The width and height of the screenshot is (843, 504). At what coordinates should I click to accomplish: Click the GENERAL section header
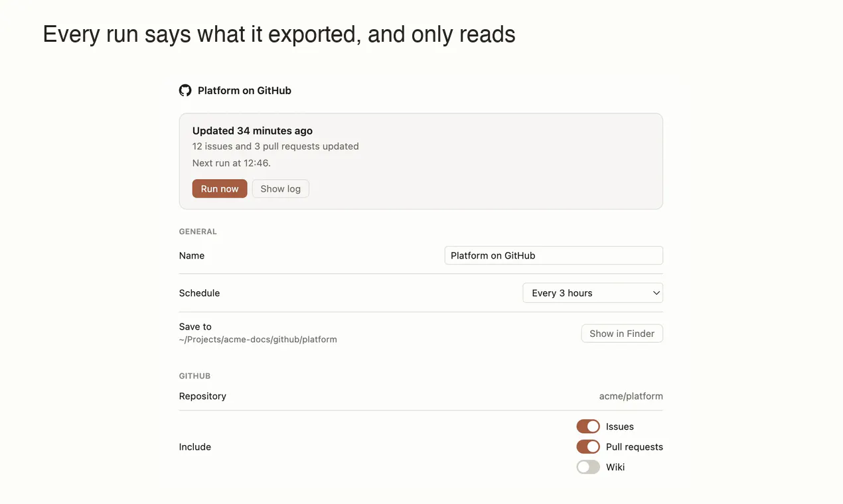pos(198,231)
